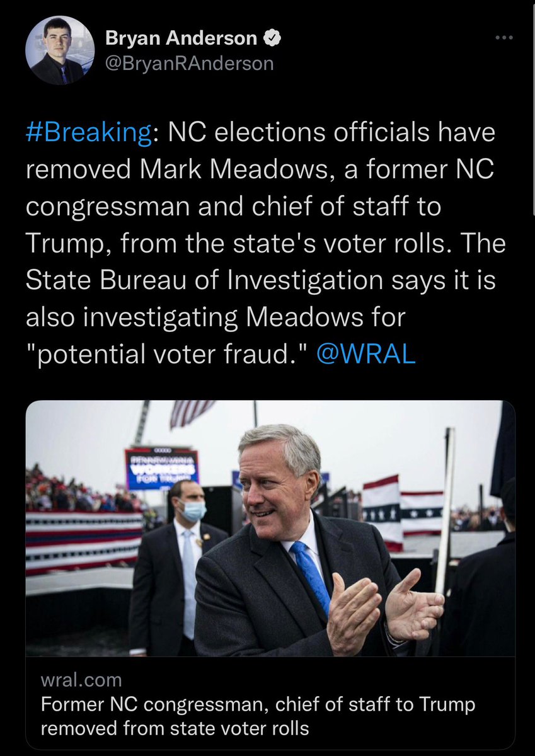
Task: Open the @WRAL mention
Action: pyautogui.click(x=364, y=355)
